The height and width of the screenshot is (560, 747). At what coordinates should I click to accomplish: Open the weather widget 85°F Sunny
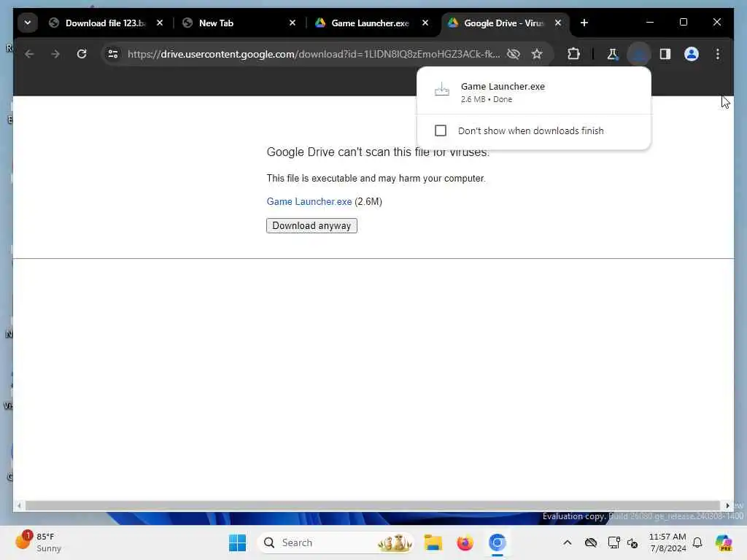[x=38, y=542]
